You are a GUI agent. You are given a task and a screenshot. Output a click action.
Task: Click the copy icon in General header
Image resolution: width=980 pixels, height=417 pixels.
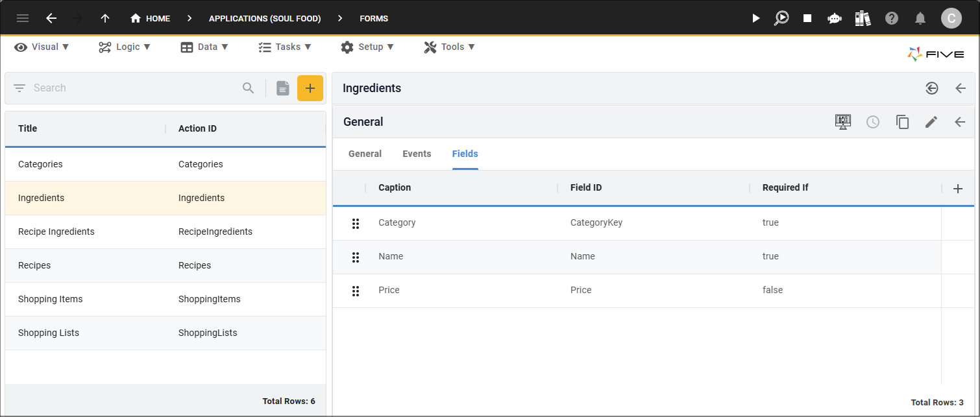(902, 122)
